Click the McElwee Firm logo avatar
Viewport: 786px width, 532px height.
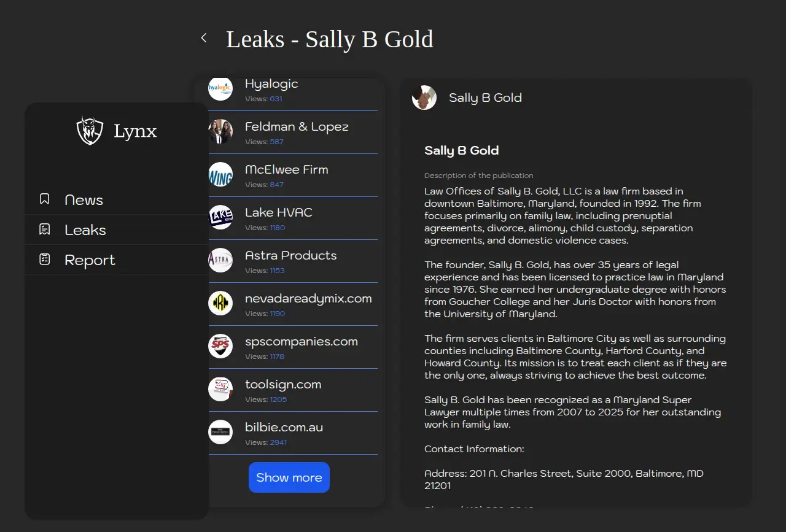(x=220, y=174)
